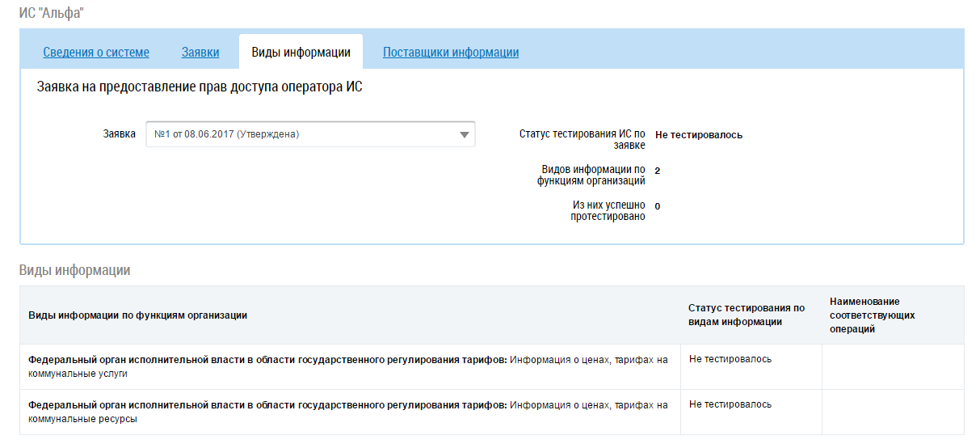Open the Сведения о системе tab
This screenshot has width=980, height=444.
[96, 53]
